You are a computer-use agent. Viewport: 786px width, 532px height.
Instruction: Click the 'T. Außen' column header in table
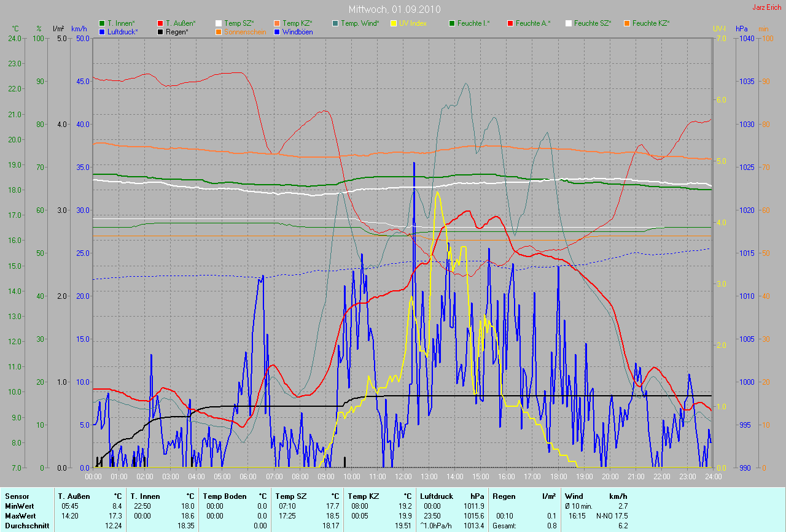click(x=74, y=496)
